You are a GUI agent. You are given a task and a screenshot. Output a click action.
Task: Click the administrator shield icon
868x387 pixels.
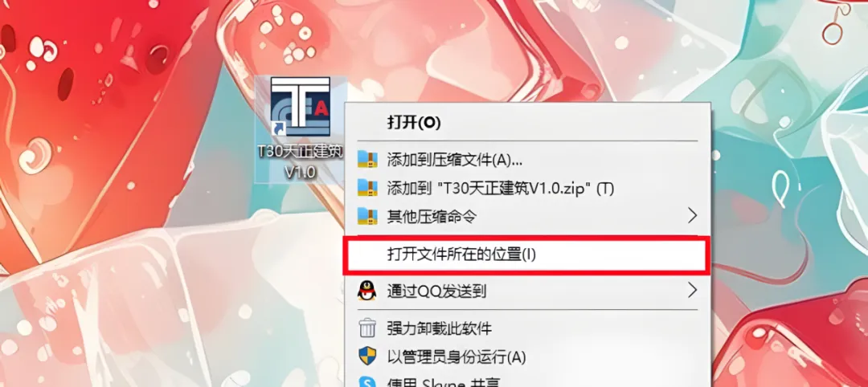point(367,356)
